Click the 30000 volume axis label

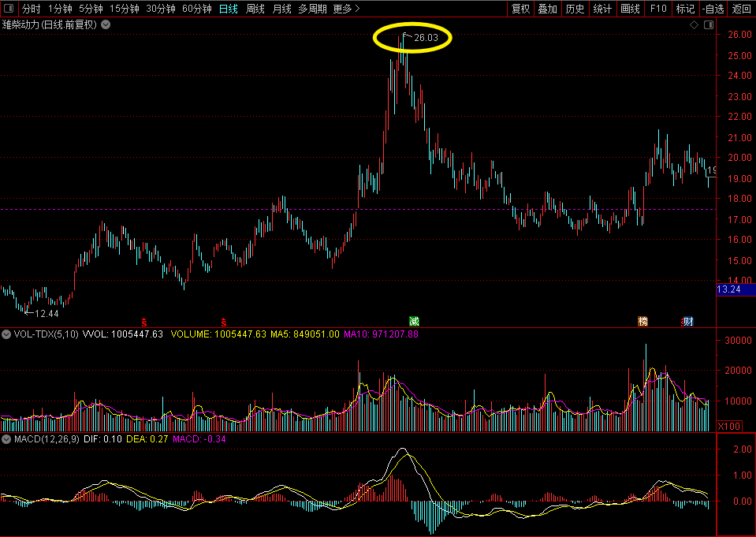[x=738, y=340]
